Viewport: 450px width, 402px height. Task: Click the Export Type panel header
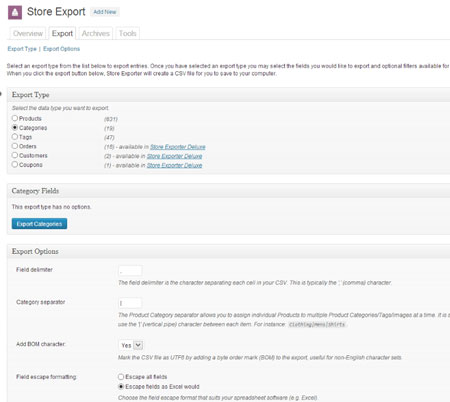tap(228, 95)
